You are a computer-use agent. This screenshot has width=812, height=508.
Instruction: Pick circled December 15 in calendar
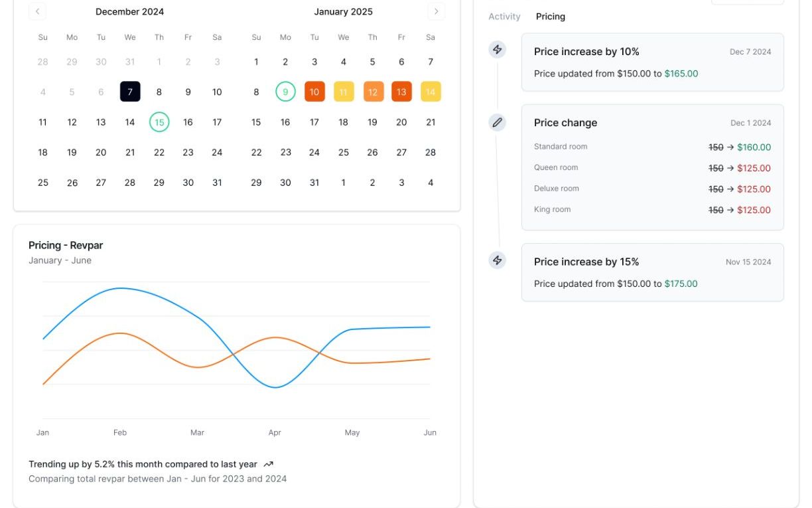[x=159, y=122]
